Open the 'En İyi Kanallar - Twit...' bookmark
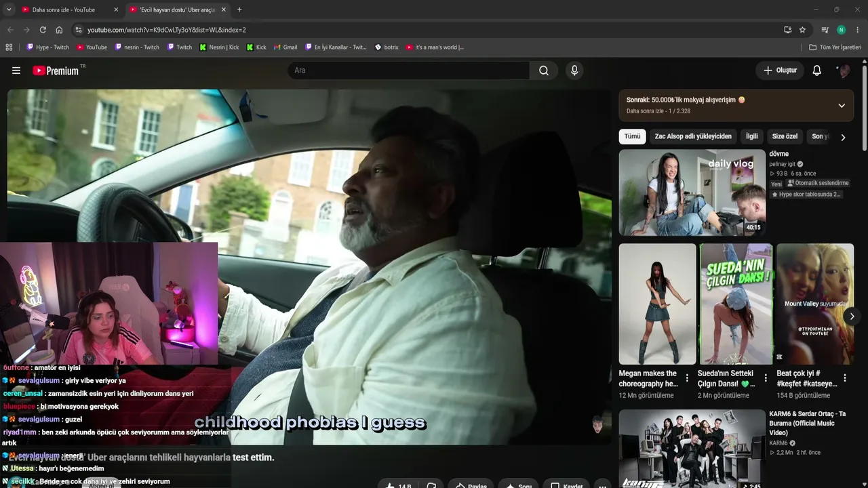This screenshot has width=868, height=488. 336,47
